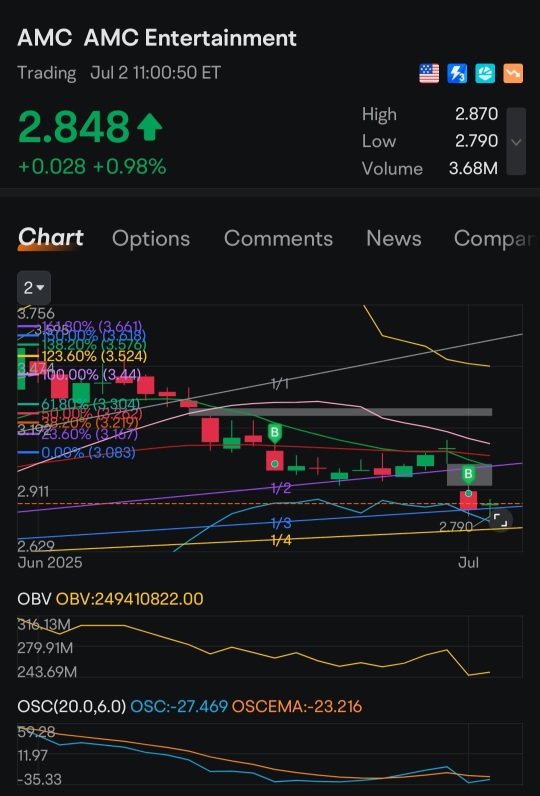Open the News tab
This screenshot has width=540, height=796.
394,239
